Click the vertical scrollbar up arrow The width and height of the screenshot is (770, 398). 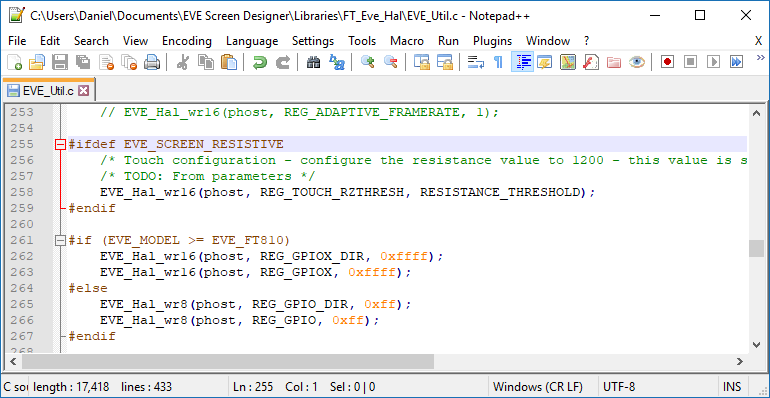pyautogui.click(x=756, y=114)
